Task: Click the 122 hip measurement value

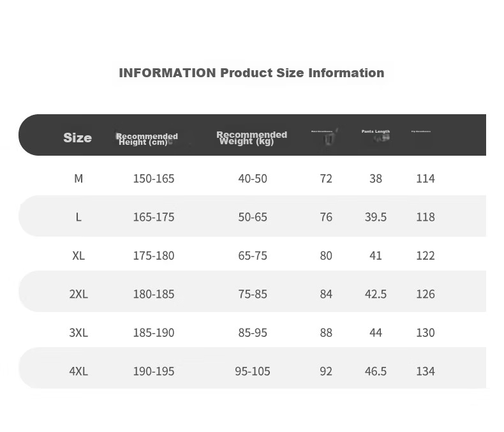Action: click(x=426, y=255)
